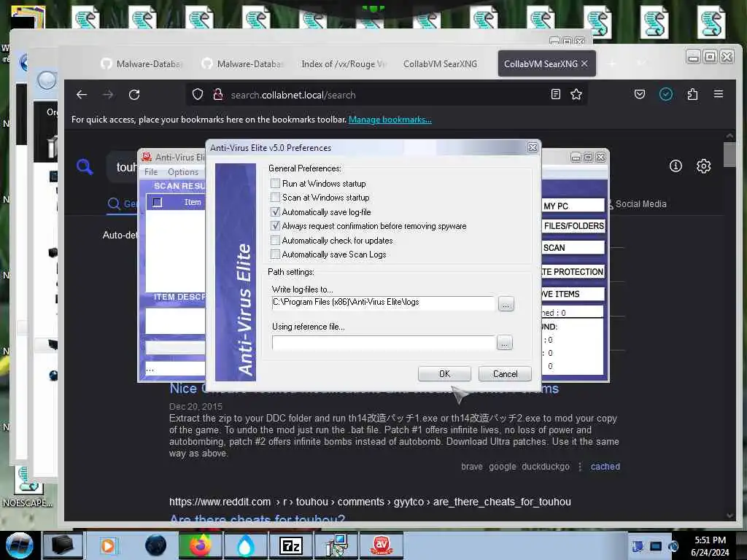The image size is (747, 560).
Task: Enable Scan at Windows startup checkbox
Action: click(275, 197)
